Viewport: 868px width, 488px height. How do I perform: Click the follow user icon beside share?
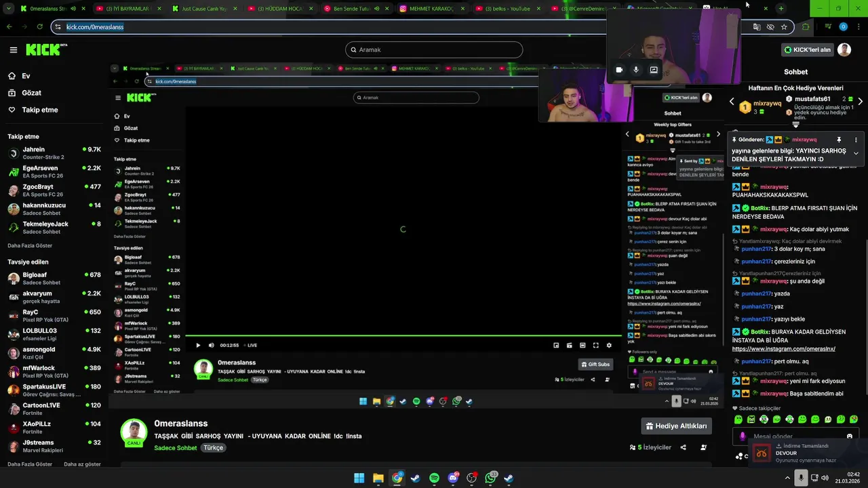[703, 447]
